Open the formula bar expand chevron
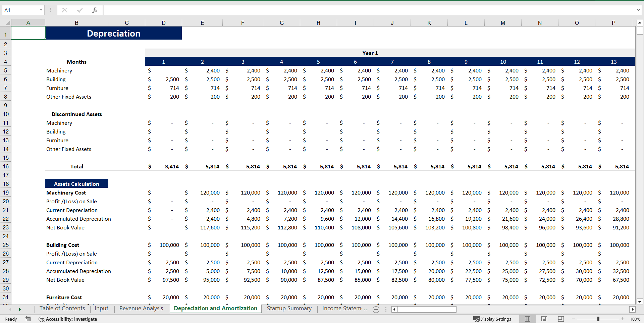This screenshot has height=324, width=644. tap(638, 10)
